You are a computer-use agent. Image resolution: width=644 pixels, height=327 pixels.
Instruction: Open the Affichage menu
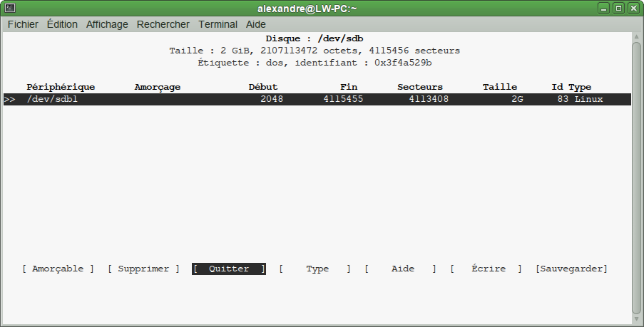(x=107, y=24)
